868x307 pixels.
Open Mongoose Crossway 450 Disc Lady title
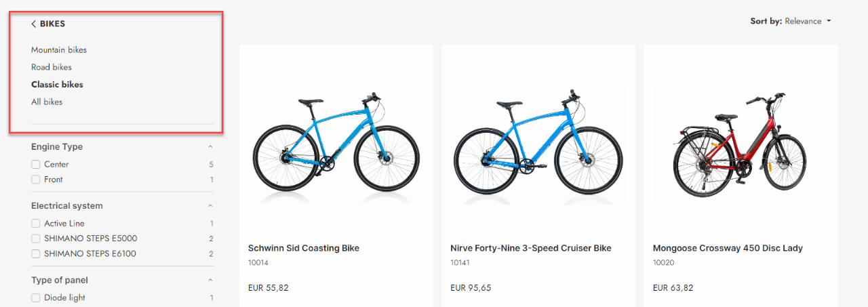tap(728, 249)
